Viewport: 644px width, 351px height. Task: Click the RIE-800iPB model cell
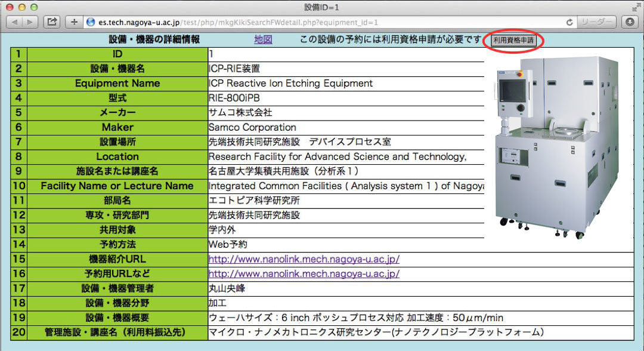[x=234, y=98]
